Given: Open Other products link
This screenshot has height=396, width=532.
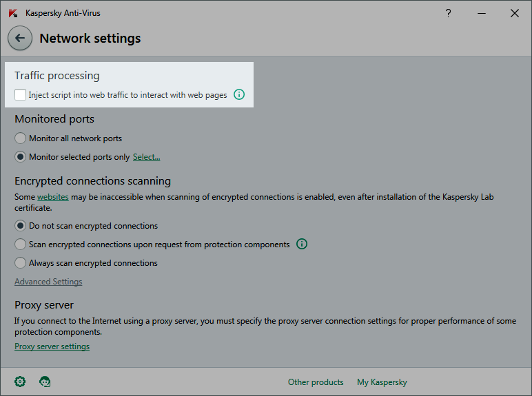Looking at the screenshot, I should click(316, 382).
